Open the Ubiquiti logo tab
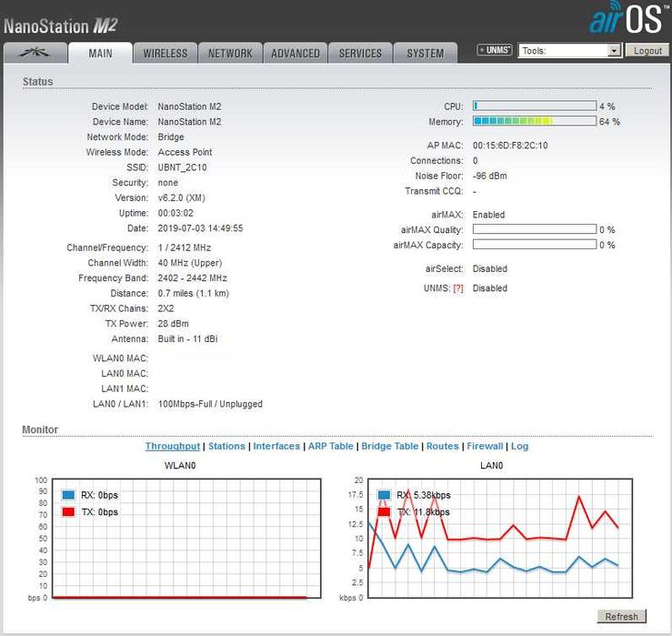672x636 pixels. (35, 53)
